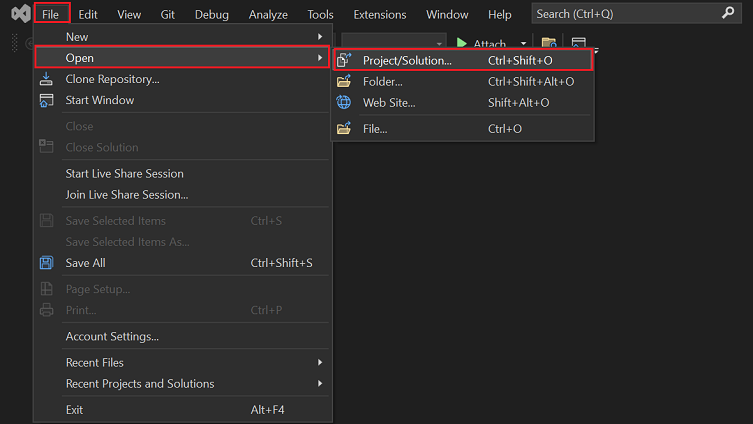Click the search magnifier icon
Screen dimensions: 753x424
[x=728, y=13]
